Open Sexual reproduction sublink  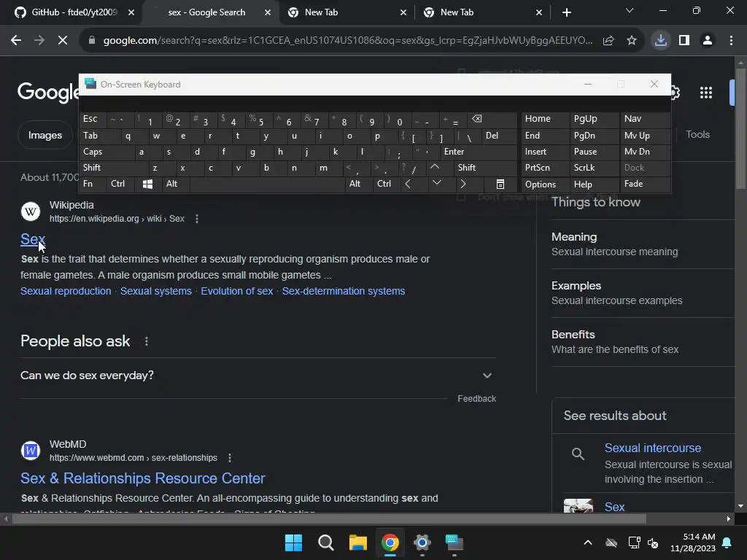66,291
